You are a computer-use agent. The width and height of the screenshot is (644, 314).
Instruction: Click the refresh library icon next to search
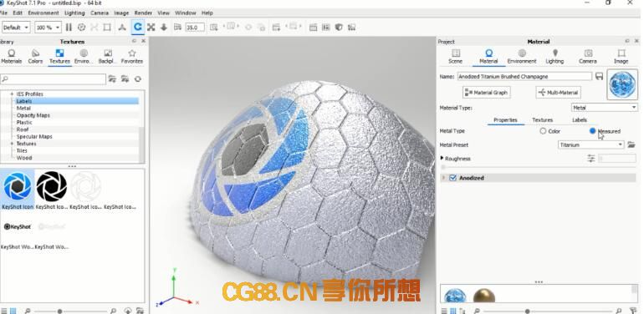[x=138, y=79]
